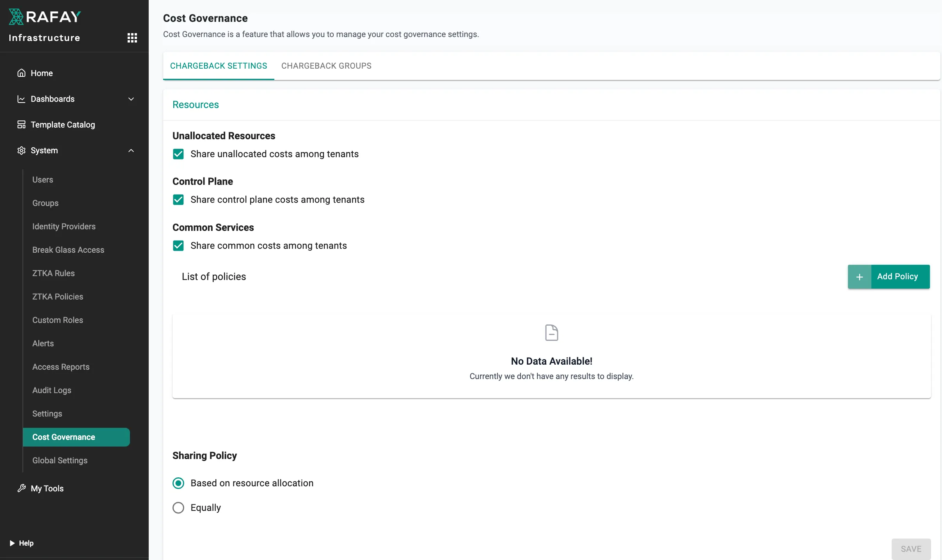This screenshot has width=942, height=560.
Task: Click the My Tools wrench icon
Action: [x=21, y=488]
